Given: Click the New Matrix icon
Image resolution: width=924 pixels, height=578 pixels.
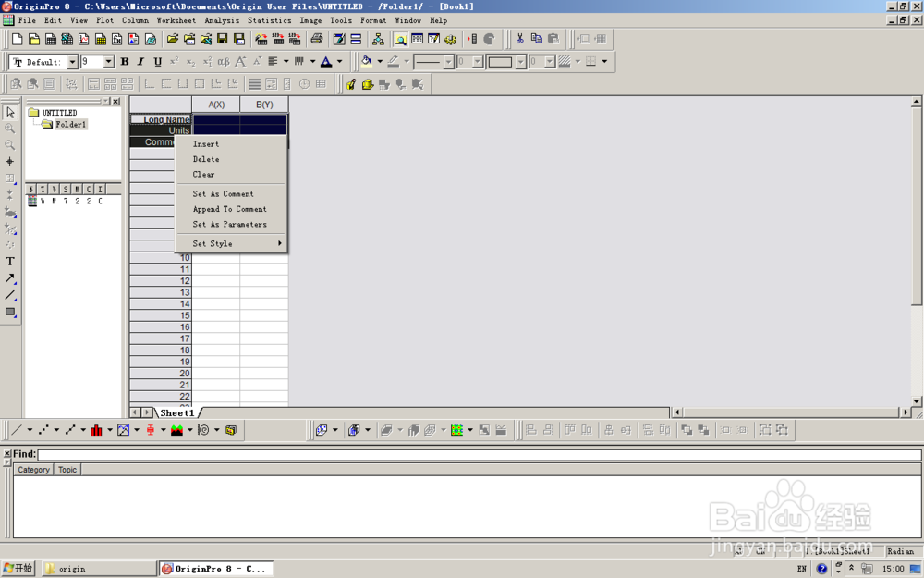Looking at the screenshot, I should [101, 39].
